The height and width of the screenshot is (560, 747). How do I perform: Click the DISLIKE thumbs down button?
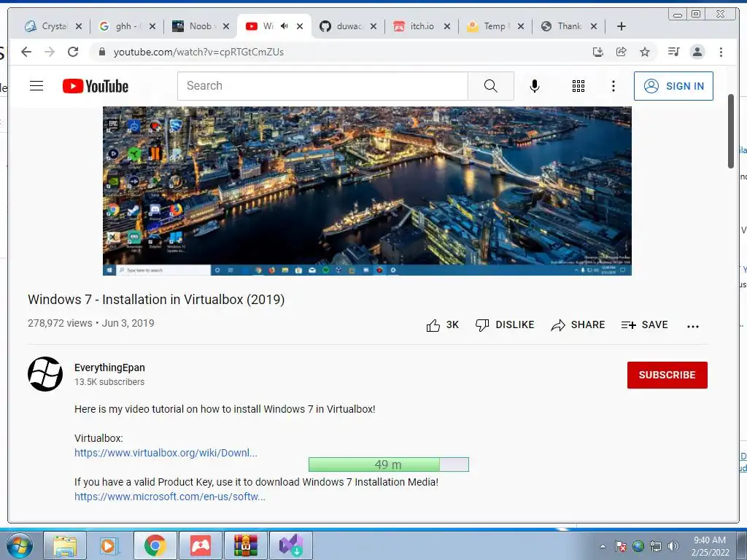(x=505, y=324)
